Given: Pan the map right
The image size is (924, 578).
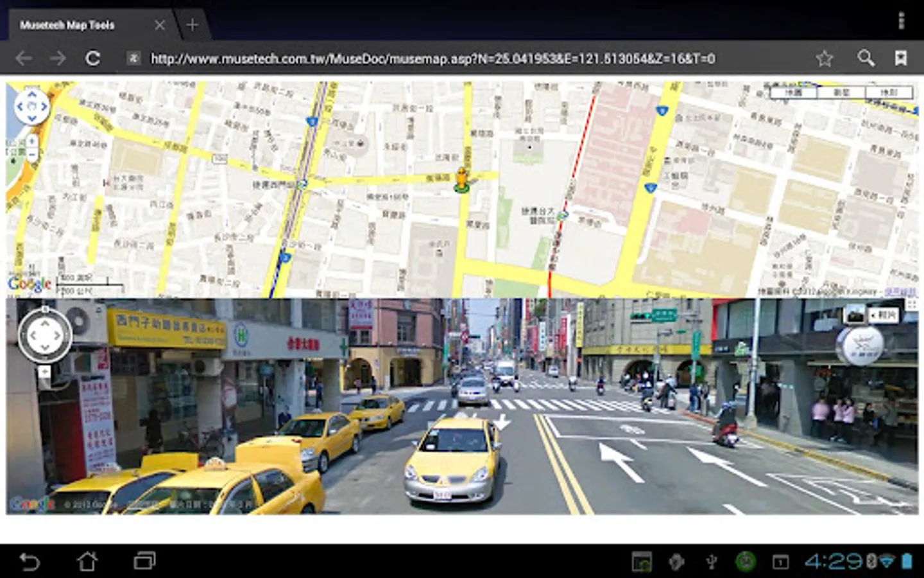Looking at the screenshot, I should (44, 107).
